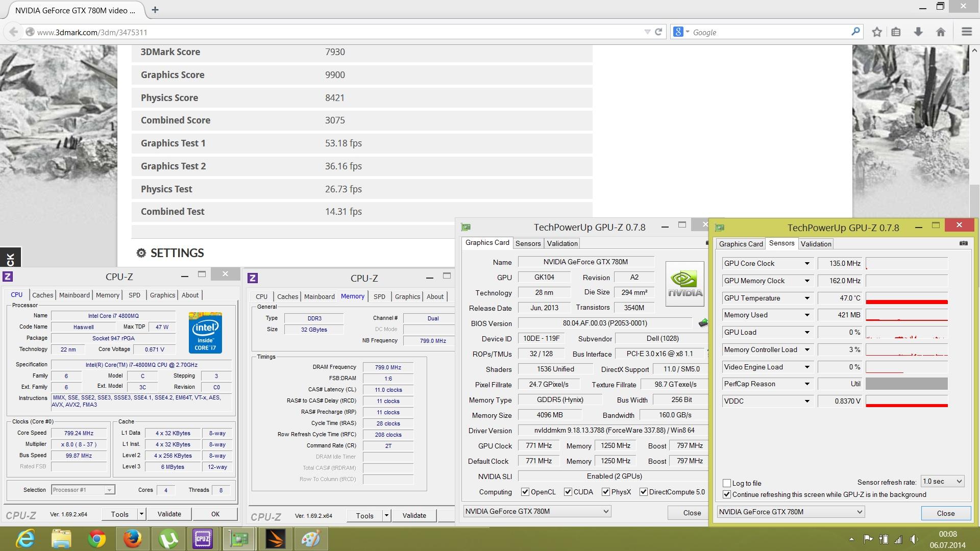
Task: Click Close button in GPU-Z sensors window
Action: pos(945,513)
